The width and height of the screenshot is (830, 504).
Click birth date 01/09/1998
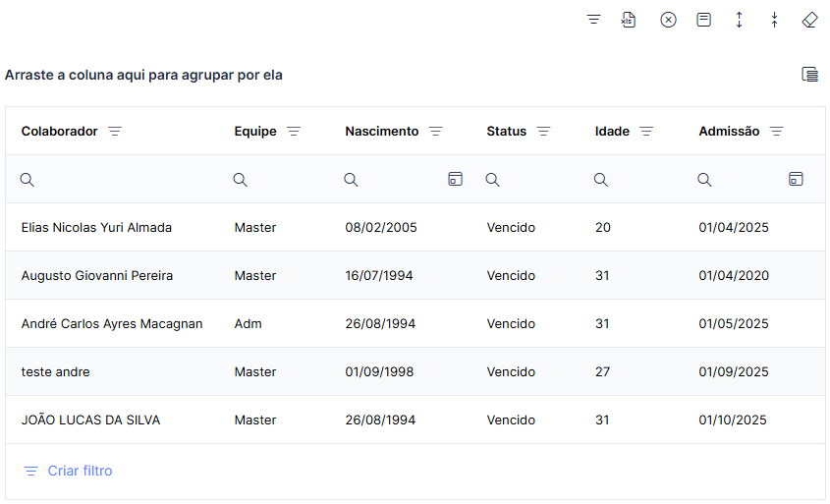[x=379, y=372]
